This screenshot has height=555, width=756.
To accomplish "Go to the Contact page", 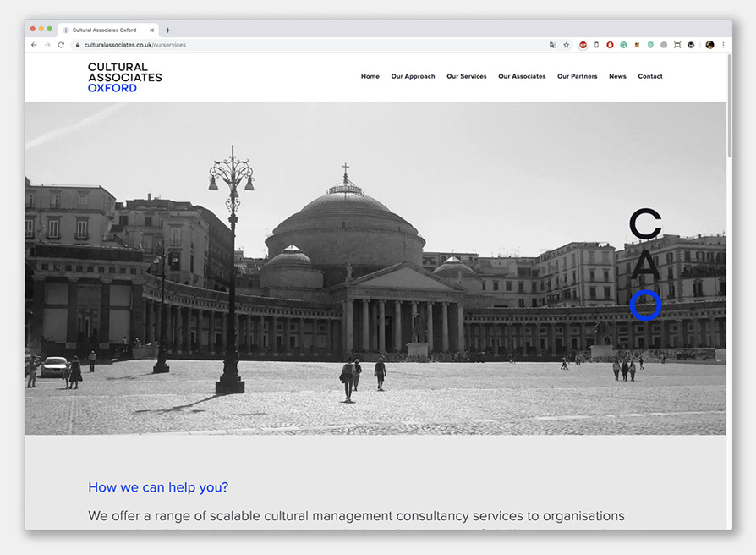I will (649, 76).
